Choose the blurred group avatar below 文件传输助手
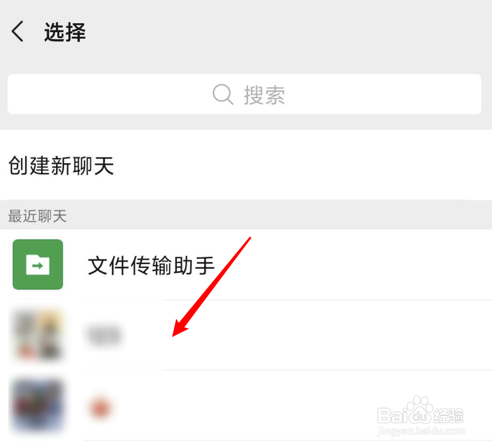The width and height of the screenshot is (492, 448). [37, 334]
